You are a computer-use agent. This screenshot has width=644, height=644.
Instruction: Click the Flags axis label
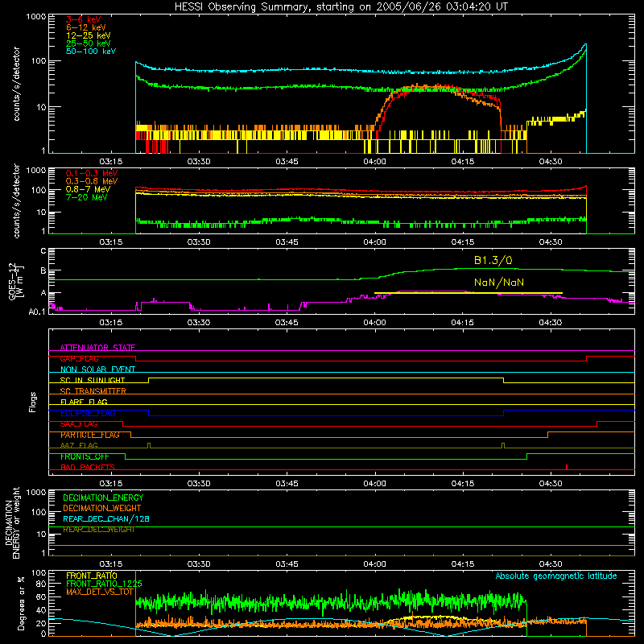point(32,402)
